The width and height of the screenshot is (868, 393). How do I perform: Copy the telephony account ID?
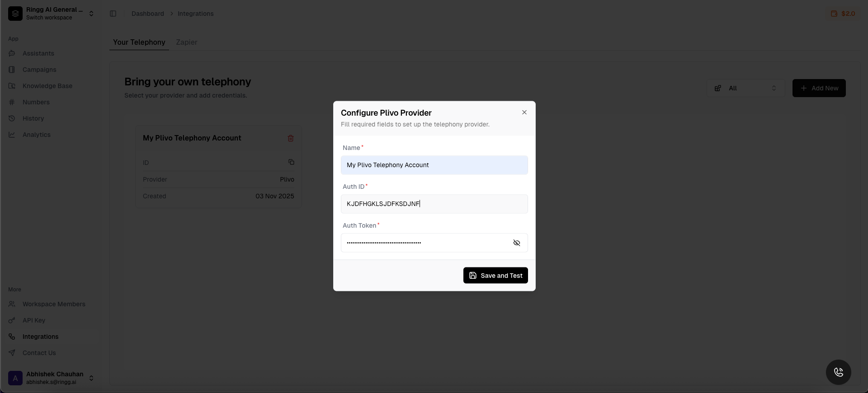point(291,162)
